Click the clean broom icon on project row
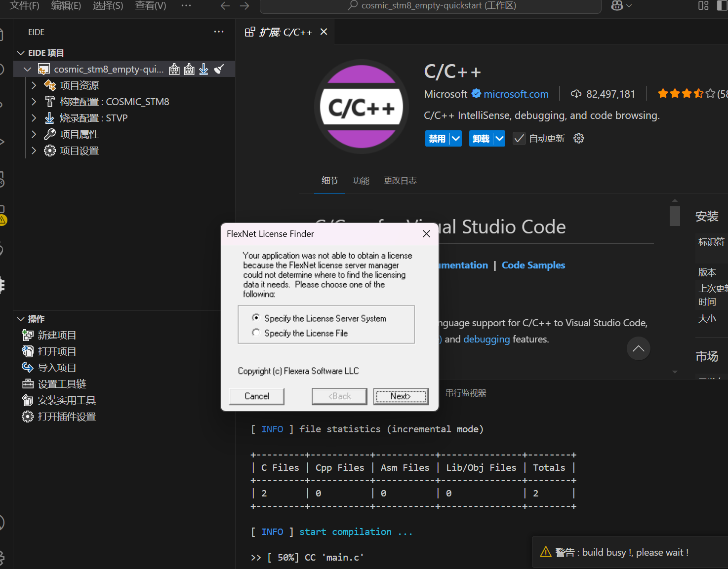 (x=219, y=69)
